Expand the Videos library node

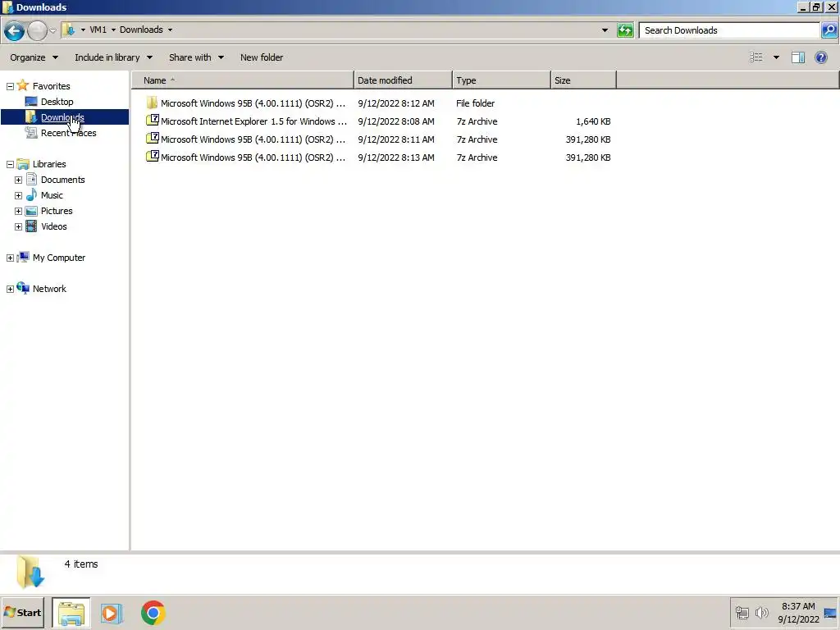pos(18,226)
